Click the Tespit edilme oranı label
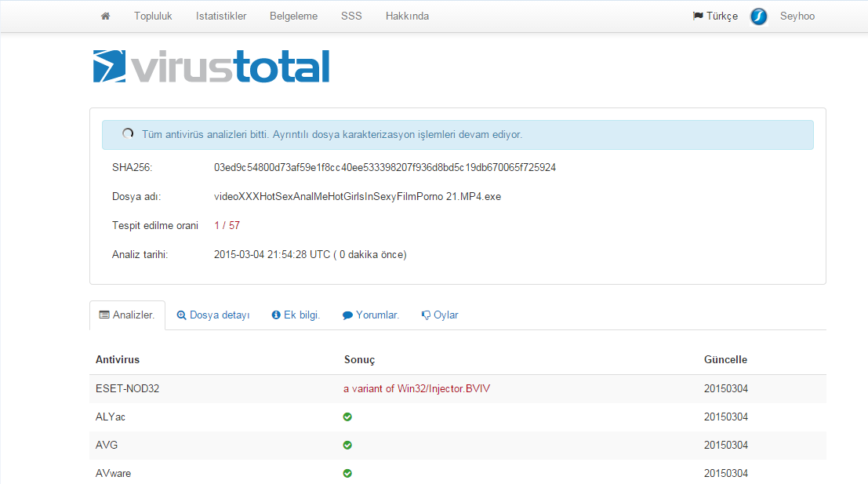 point(155,225)
